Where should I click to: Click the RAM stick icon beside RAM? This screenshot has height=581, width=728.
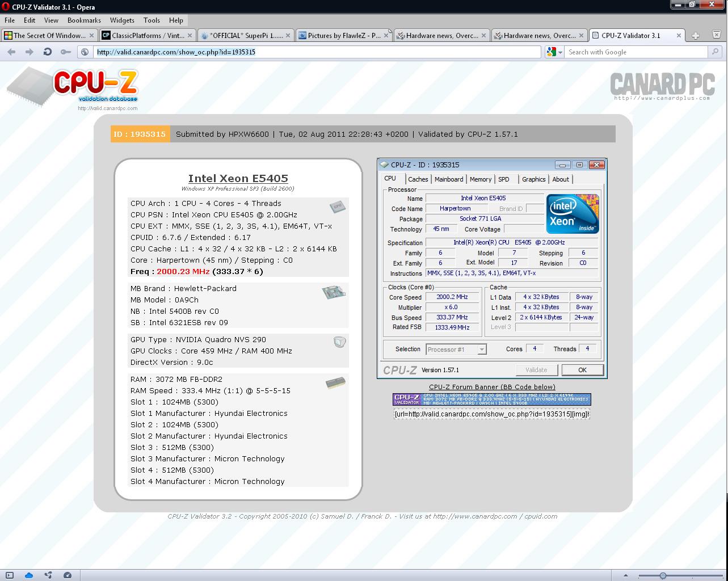pyautogui.click(x=335, y=383)
